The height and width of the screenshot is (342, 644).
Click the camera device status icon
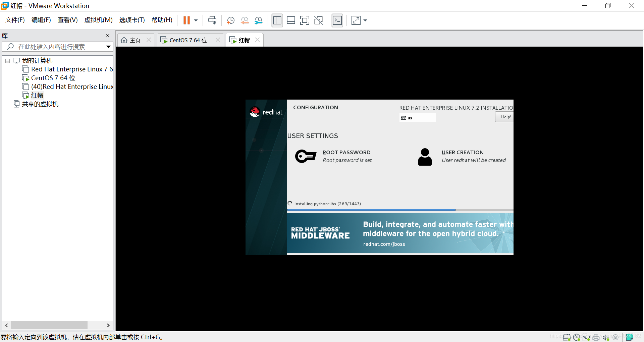pyautogui.click(x=615, y=337)
